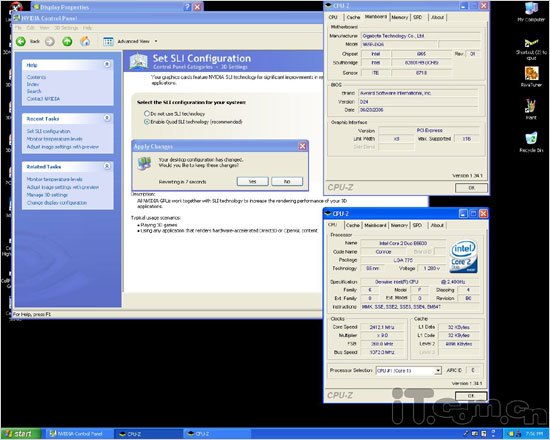The height and width of the screenshot is (440, 550).
Task: Open My Computer desktop icon
Action: point(531,12)
